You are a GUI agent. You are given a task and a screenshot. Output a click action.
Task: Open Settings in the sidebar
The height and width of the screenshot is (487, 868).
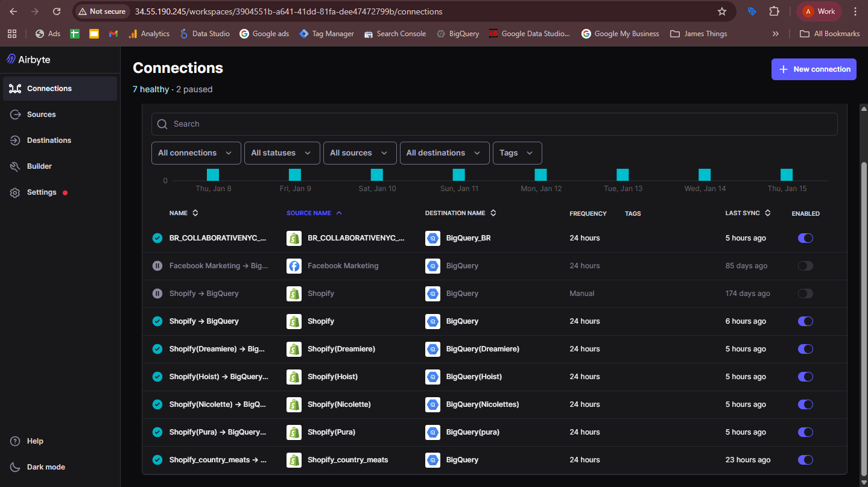(60, 192)
